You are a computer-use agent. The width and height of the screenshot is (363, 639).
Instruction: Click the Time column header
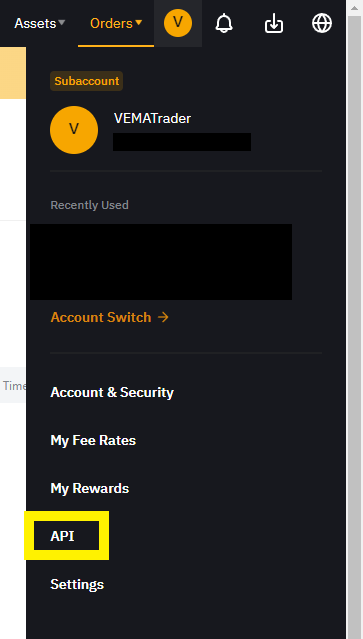[x=14, y=386]
